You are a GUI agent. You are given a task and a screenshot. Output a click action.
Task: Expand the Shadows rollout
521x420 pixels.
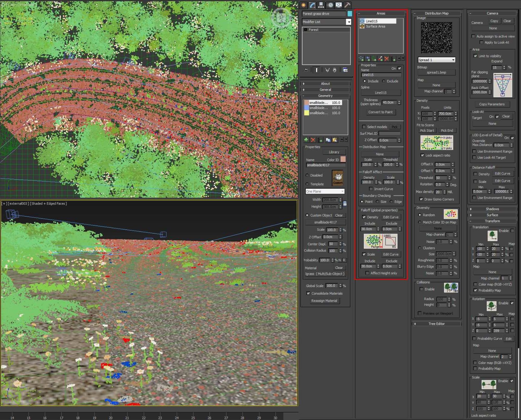click(x=492, y=209)
